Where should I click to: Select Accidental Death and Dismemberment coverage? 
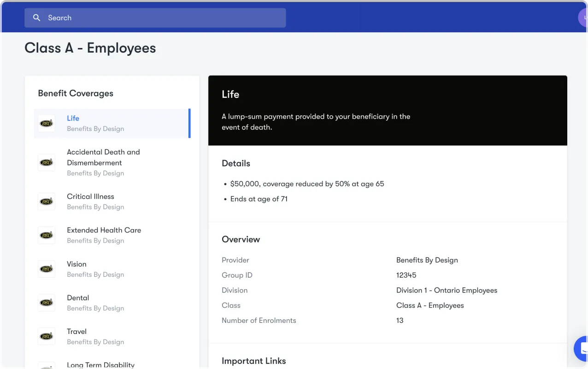click(x=112, y=162)
